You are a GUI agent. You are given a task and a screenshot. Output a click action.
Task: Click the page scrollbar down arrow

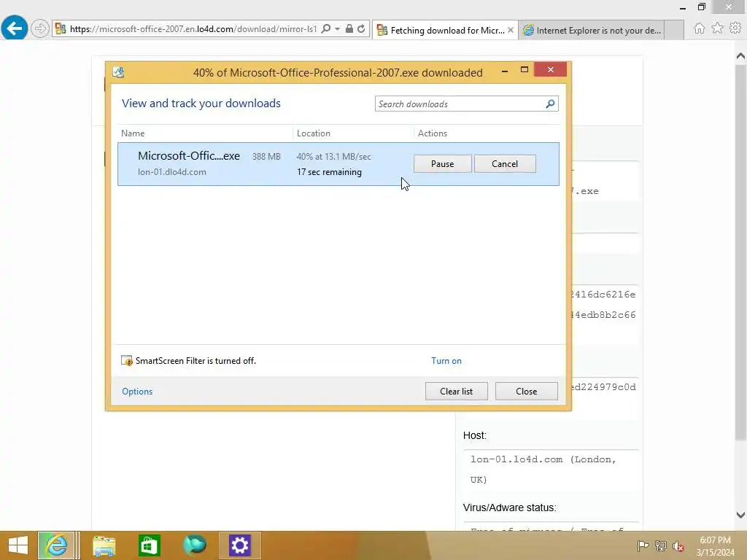(x=740, y=515)
